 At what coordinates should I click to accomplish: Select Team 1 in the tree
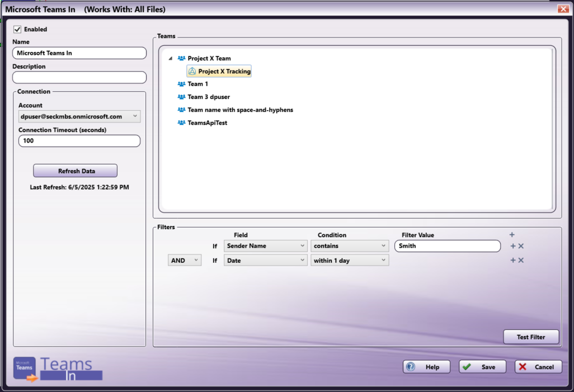197,84
